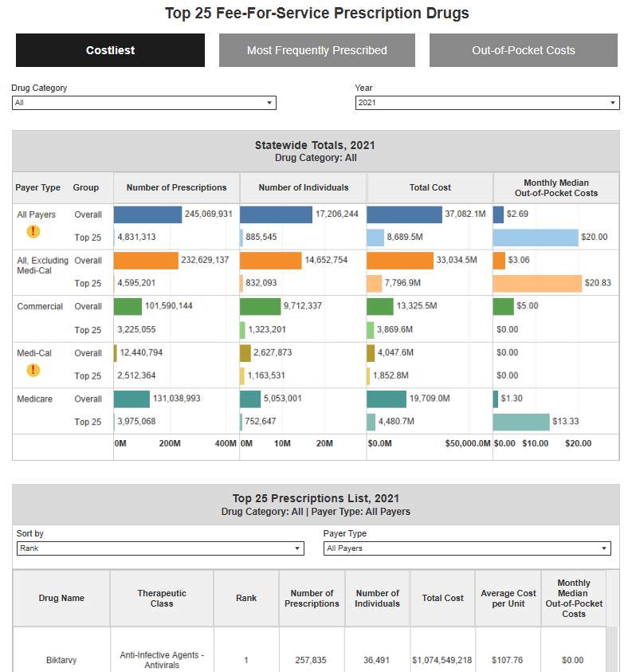The height and width of the screenshot is (672, 632).
Task: Open the Payer Type filter dropdown
Action: click(x=468, y=548)
